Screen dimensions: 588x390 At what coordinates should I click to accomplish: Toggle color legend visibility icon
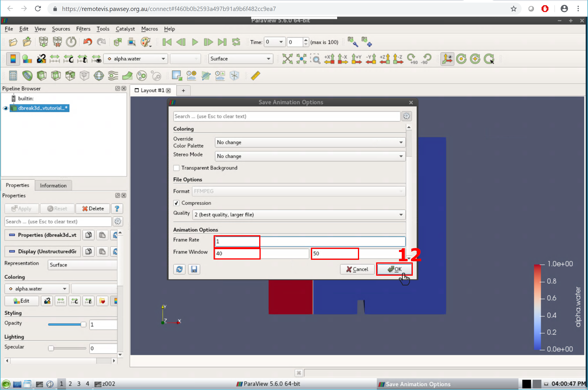pyautogui.click(x=13, y=59)
